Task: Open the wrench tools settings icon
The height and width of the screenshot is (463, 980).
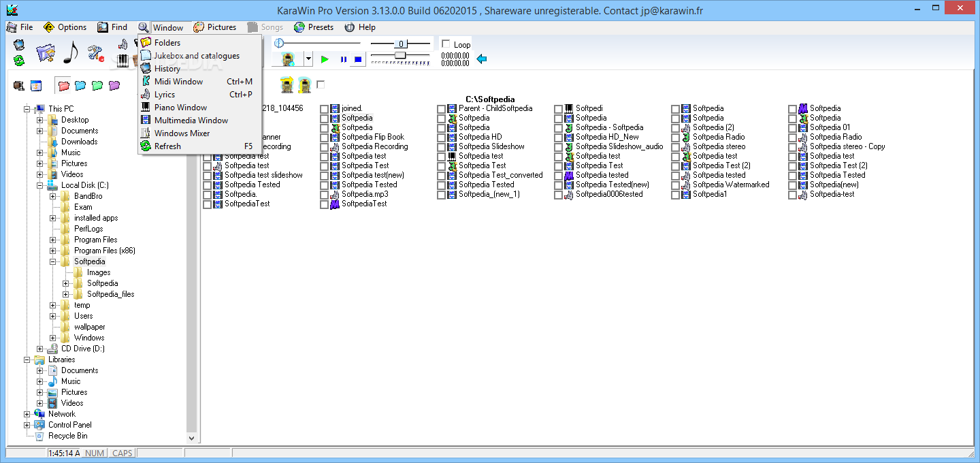Action: [x=95, y=53]
